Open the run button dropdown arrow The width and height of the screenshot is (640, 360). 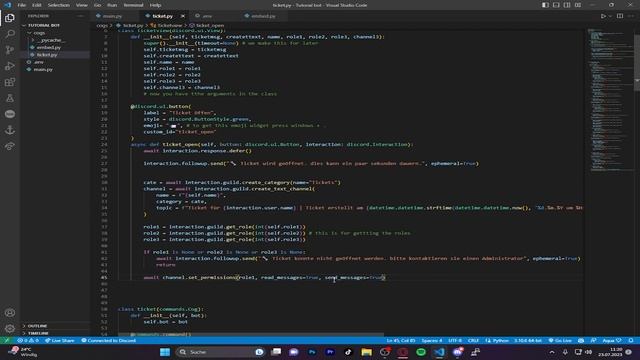pyautogui.click(x=610, y=16)
